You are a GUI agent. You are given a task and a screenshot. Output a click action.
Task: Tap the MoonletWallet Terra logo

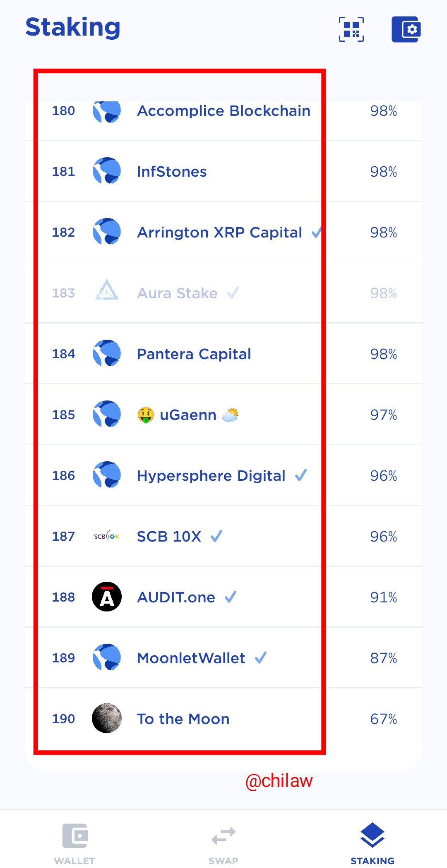click(x=107, y=657)
